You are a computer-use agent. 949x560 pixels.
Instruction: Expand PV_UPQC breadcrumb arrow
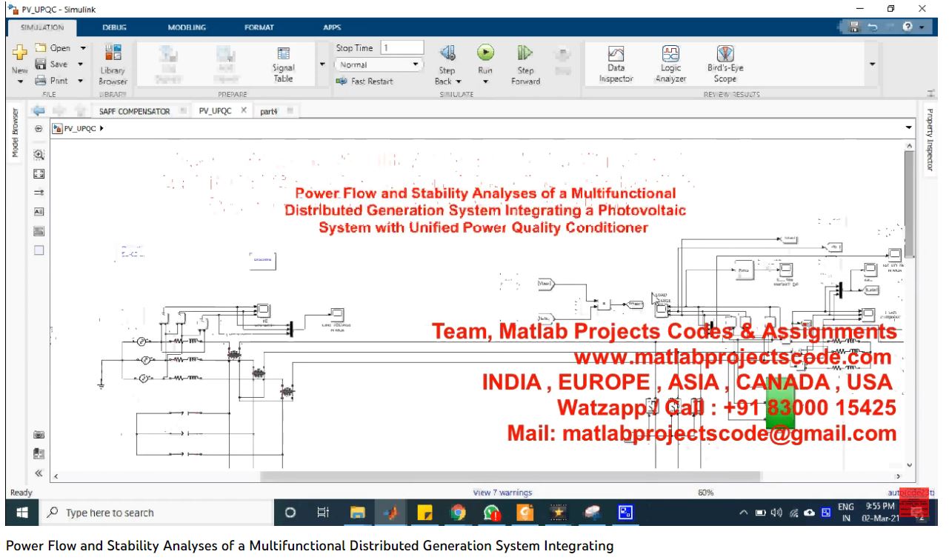pyautogui.click(x=101, y=128)
